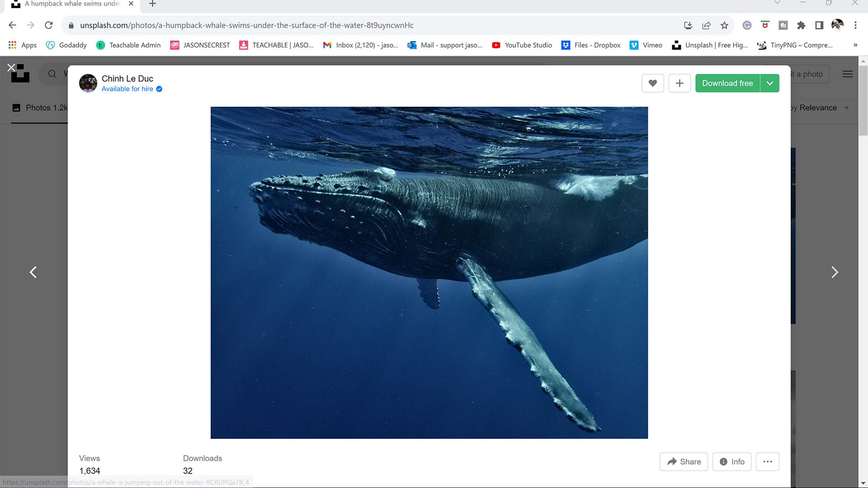The image size is (868, 488).
Task: Open the more actions ellipsis menu
Action: tap(768, 462)
